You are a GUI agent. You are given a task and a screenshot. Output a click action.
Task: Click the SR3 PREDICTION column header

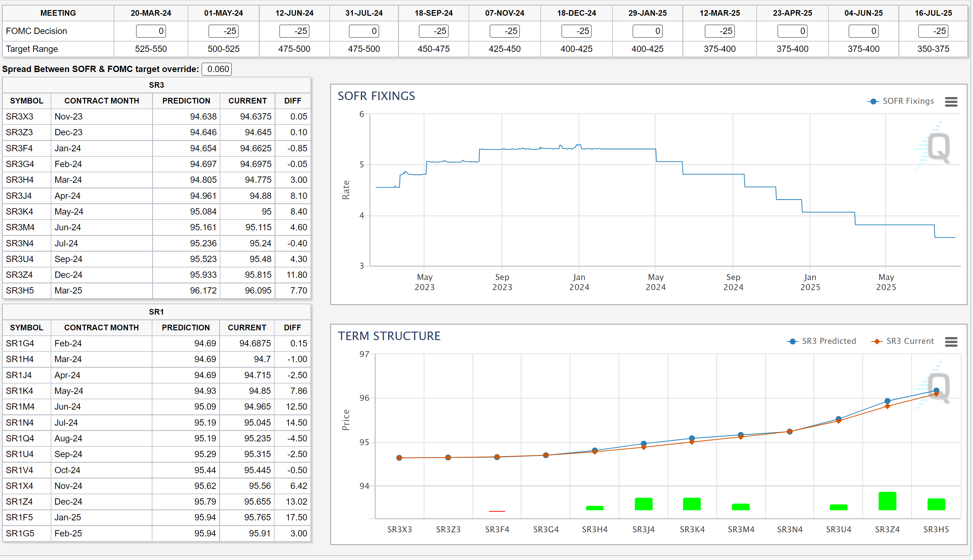coord(186,101)
